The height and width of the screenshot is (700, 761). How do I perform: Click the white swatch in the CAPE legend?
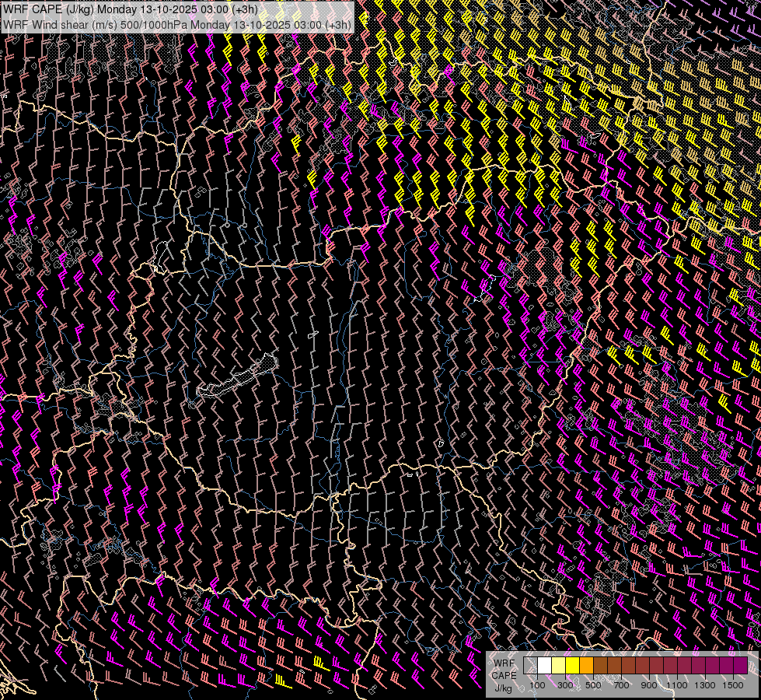[x=544, y=666]
